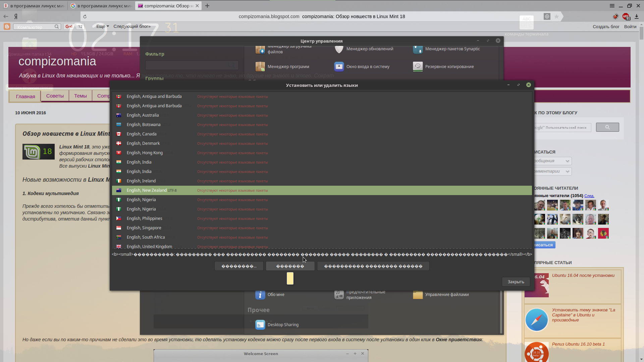Click Обо мне info icon
Image resolution: width=644 pixels, height=362 pixels.
click(260, 295)
